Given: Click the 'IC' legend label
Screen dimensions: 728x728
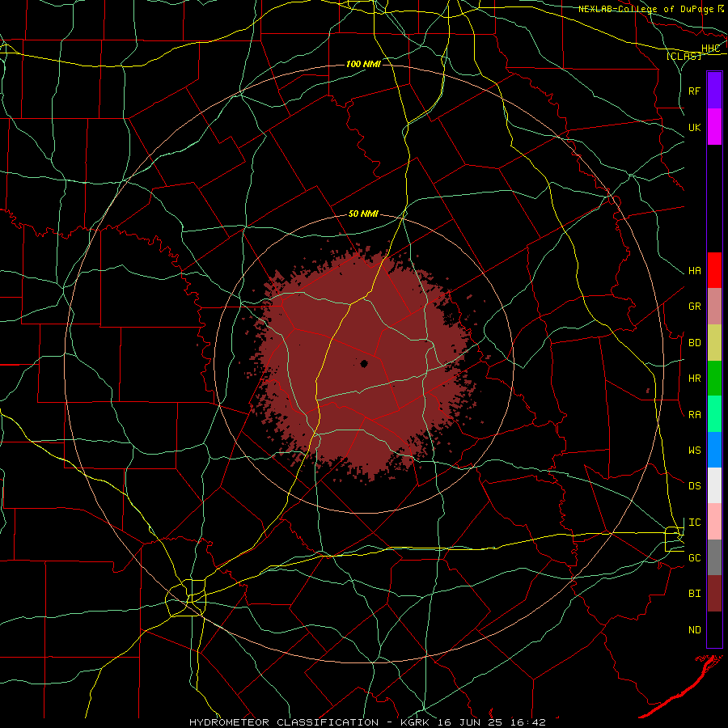Looking at the screenshot, I should tap(694, 523).
